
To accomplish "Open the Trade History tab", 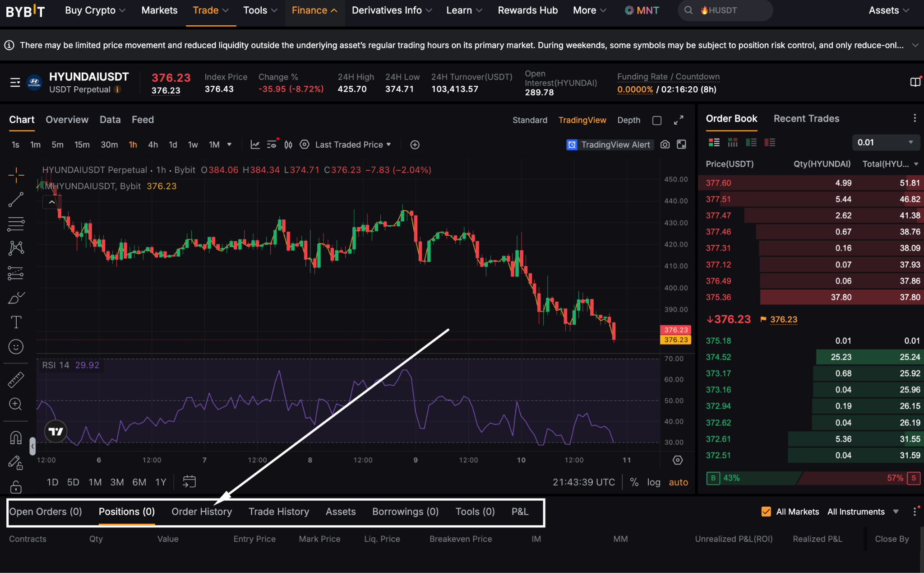I will coord(279,512).
